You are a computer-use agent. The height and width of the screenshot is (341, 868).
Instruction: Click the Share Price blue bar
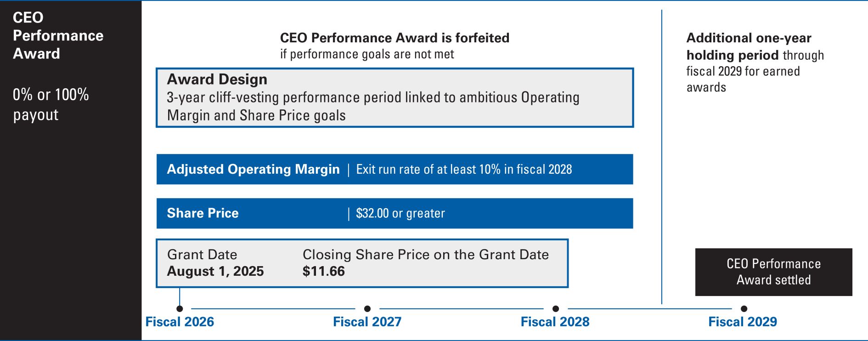[395, 213]
